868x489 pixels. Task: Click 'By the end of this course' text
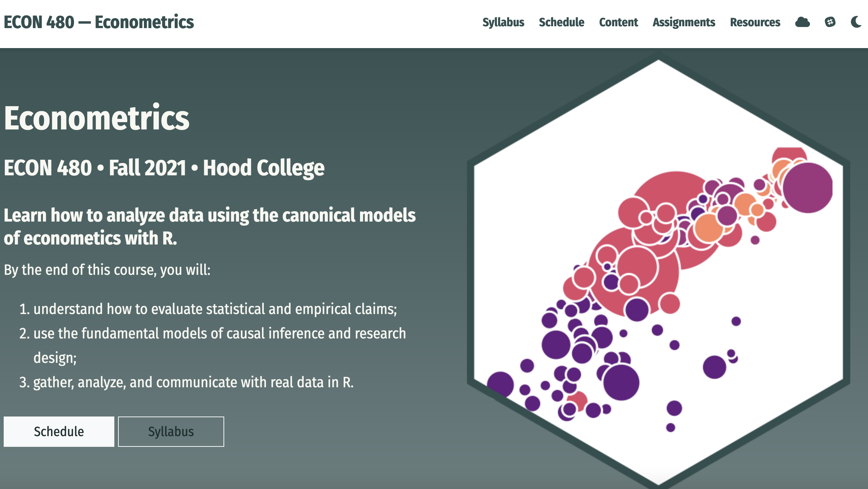(107, 270)
